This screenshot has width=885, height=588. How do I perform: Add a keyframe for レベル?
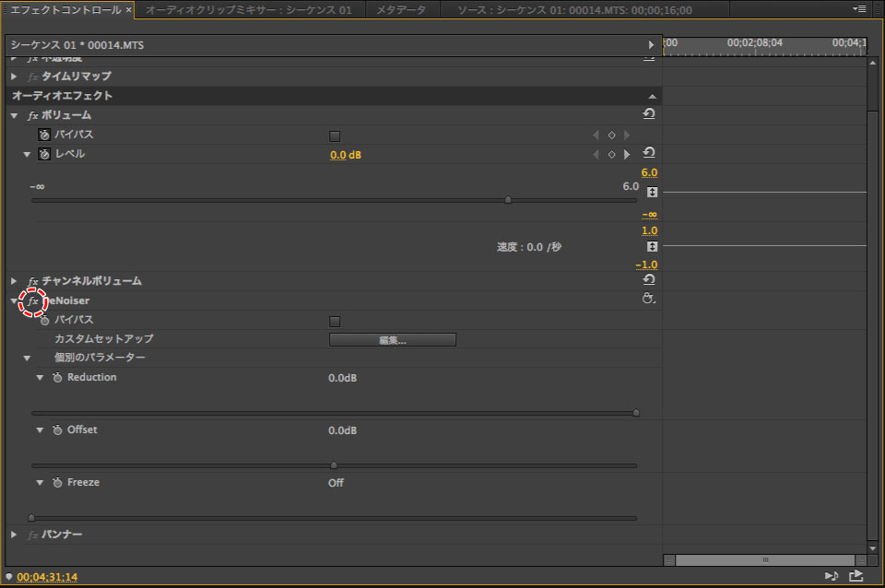611,155
